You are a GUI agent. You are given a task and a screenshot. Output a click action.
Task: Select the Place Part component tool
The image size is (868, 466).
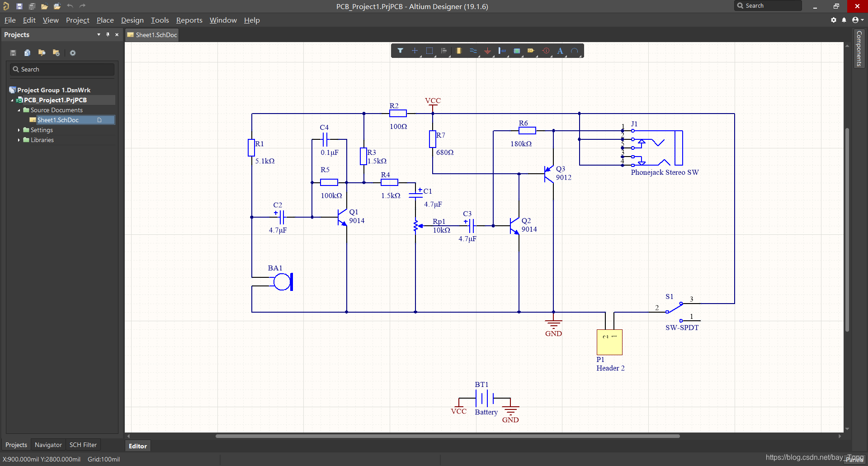point(459,51)
